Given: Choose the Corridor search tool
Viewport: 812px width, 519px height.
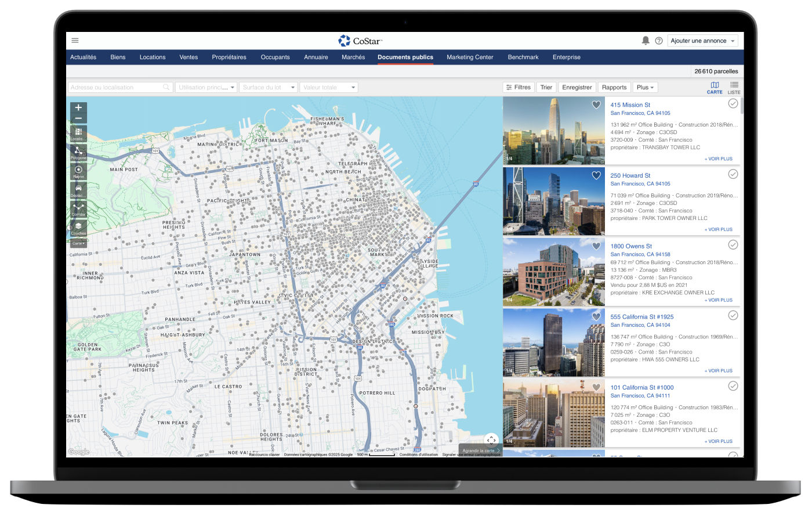Looking at the screenshot, I should click(78, 209).
